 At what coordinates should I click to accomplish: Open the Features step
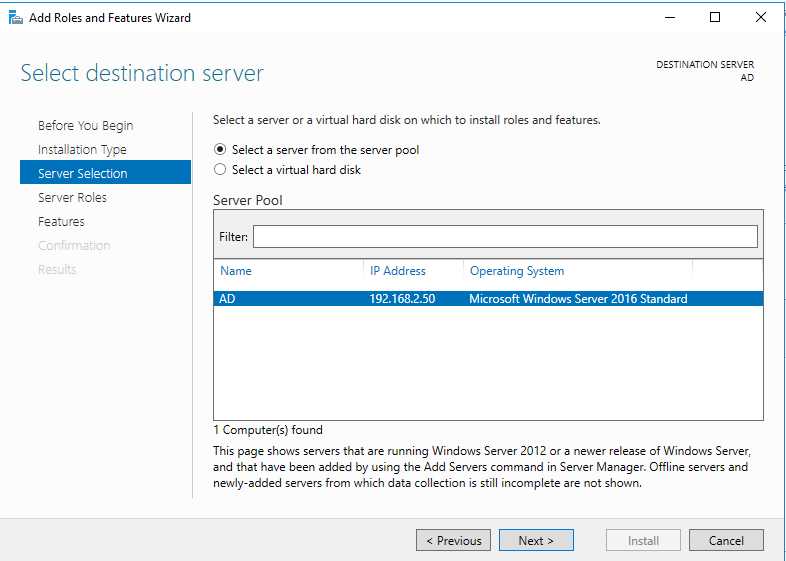click(x=61, y=221)
